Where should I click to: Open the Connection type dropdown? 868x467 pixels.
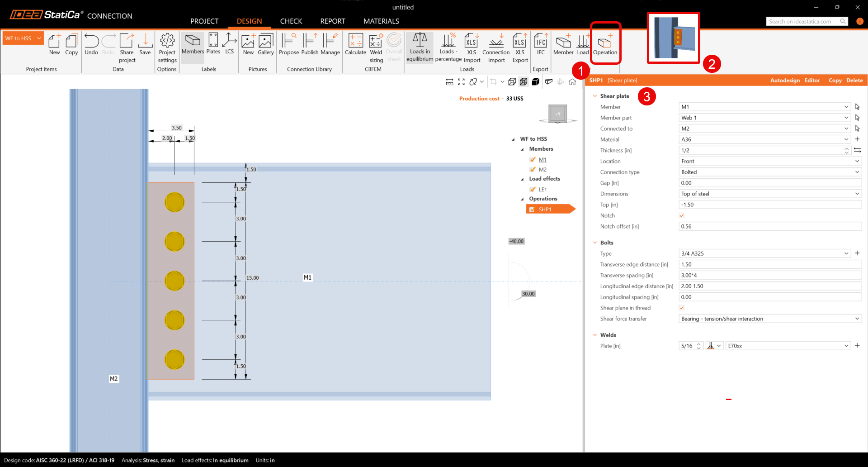coord(770,172)
